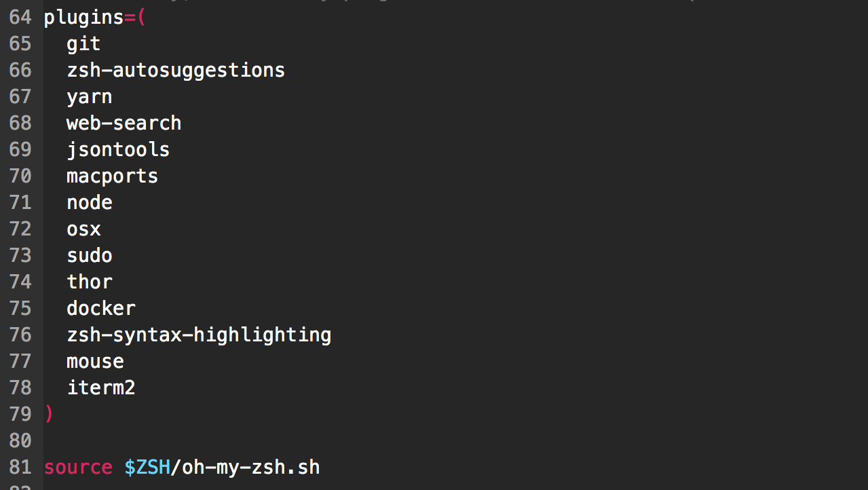Place cursor in "web-search" text
The height and width of the screenshot is (490, 868).
pyautogui.click(x=124, y=124)
